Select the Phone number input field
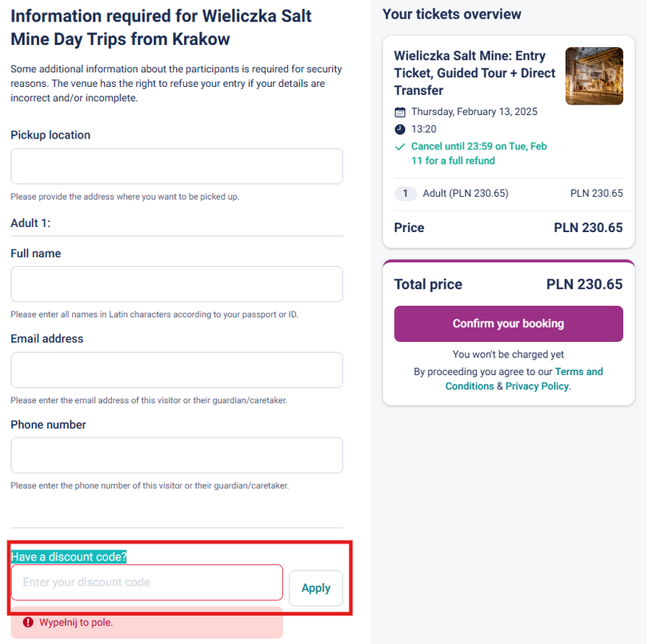The width and height of the screenshot is (663, 644). pyautogui.click(x=177, y=455)
